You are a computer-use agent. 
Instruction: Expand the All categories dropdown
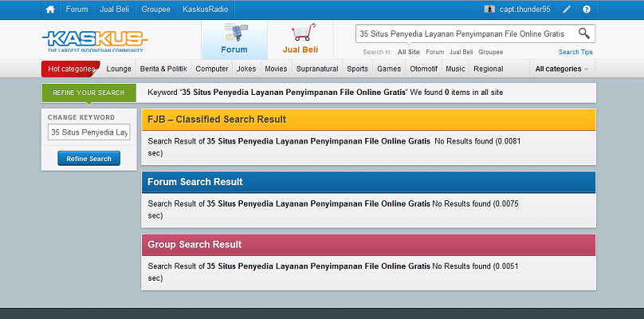(561, 69)
